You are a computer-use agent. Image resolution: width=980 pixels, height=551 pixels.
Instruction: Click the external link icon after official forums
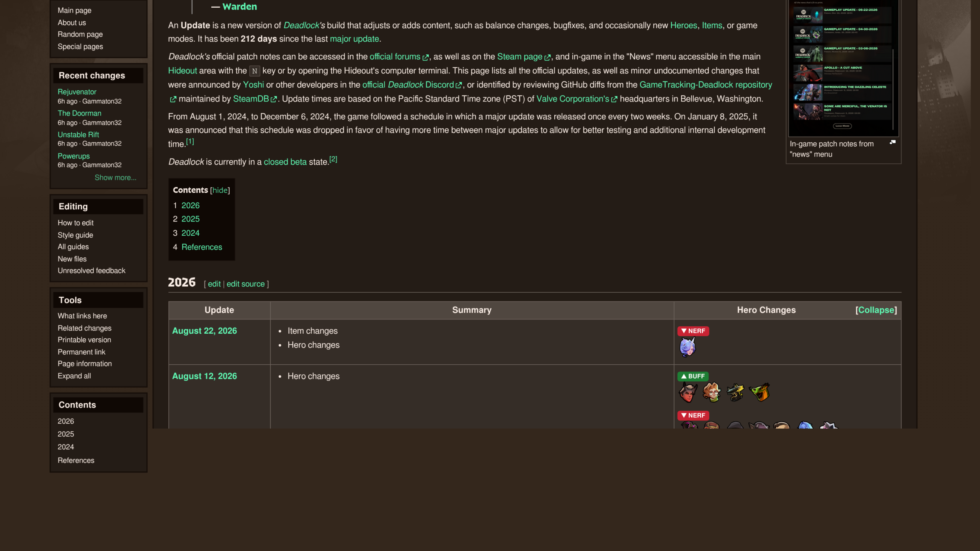(x=425, y=57)
